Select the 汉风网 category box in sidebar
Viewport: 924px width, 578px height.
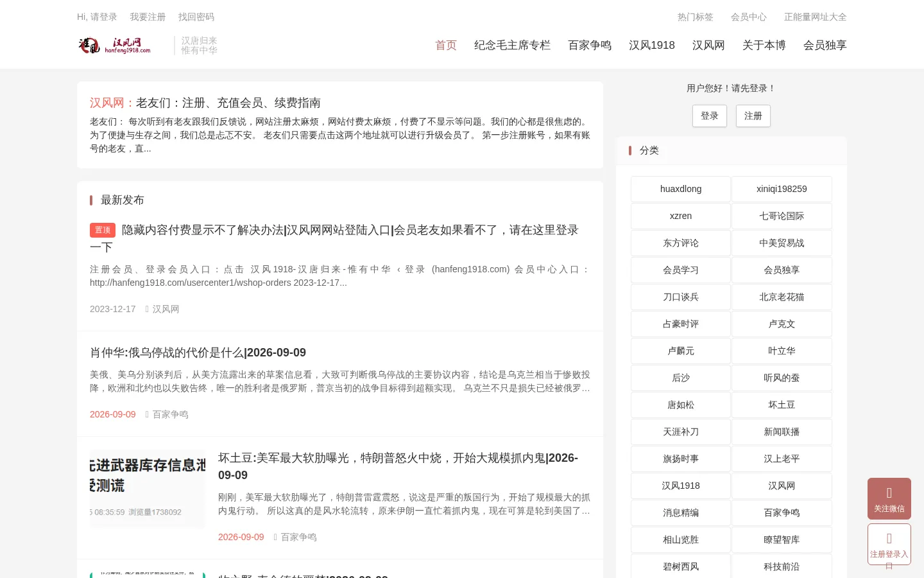[782, 486]
